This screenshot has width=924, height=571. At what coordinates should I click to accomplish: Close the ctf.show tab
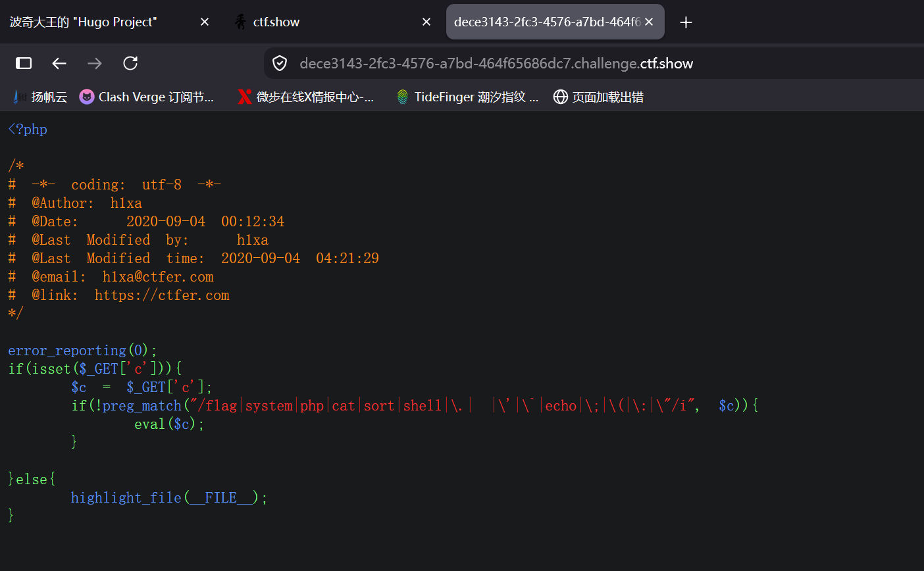426,22
